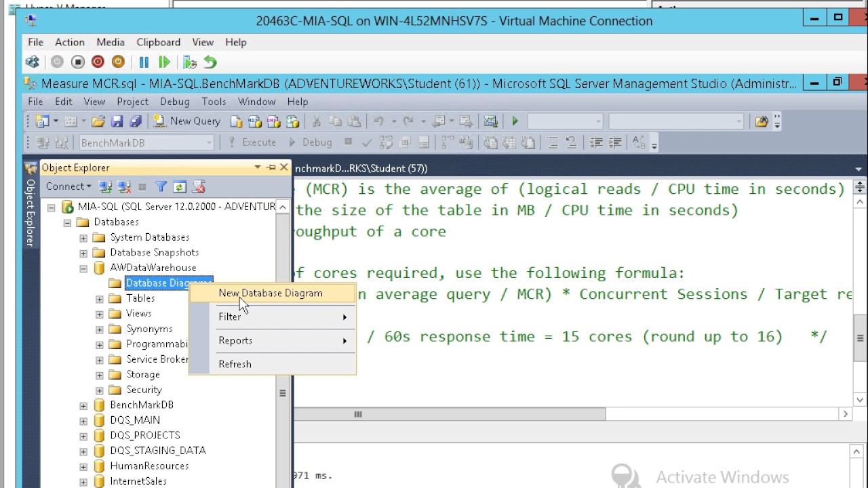868x488 pixels.
Task: Click the green VM Revert arrow
Action: (210, 62)
